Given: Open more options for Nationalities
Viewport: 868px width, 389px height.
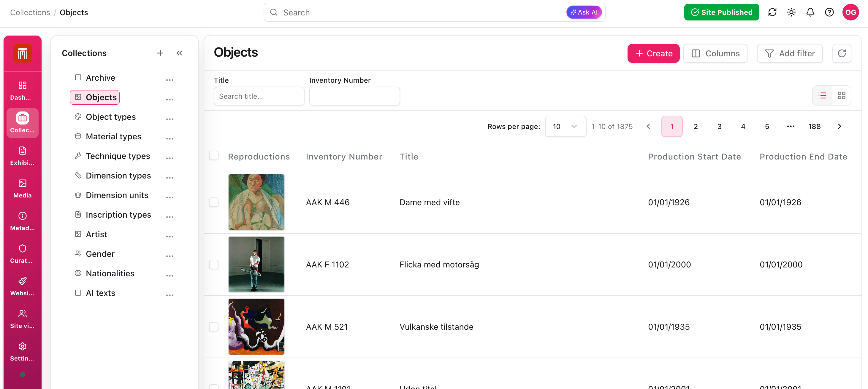Looking at the screenshot, I should (170, 276).
